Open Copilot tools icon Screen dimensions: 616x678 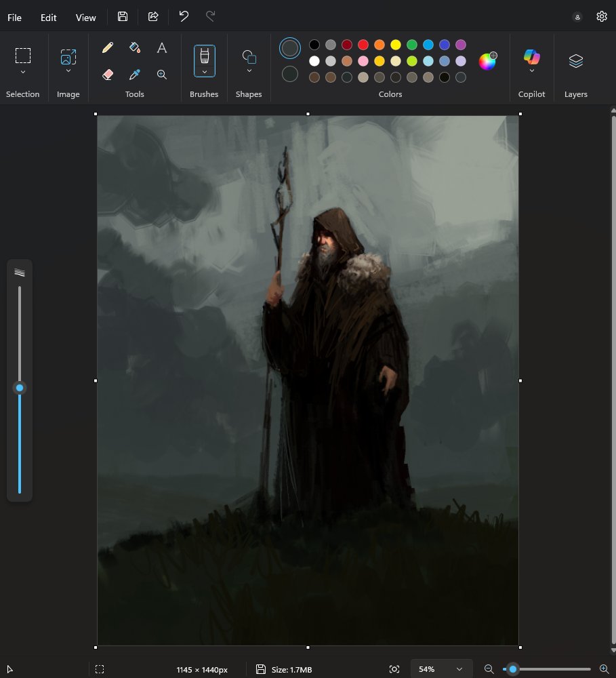click(x=532, y=57)
